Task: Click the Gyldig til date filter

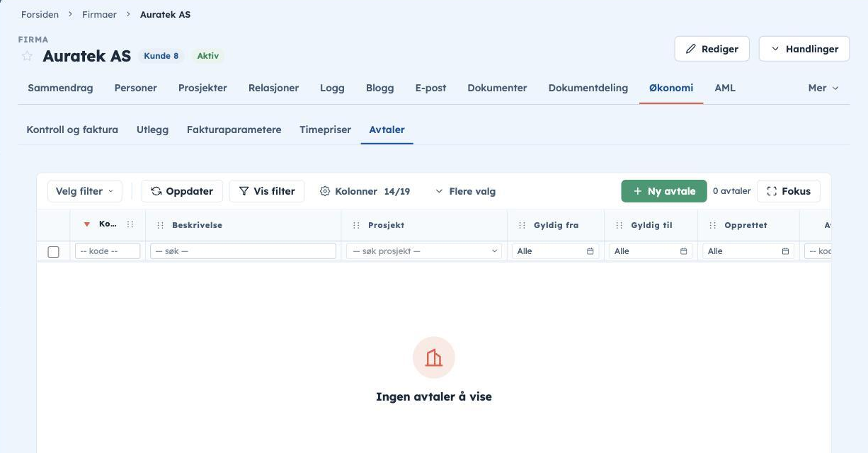Action: click(651, 251)
